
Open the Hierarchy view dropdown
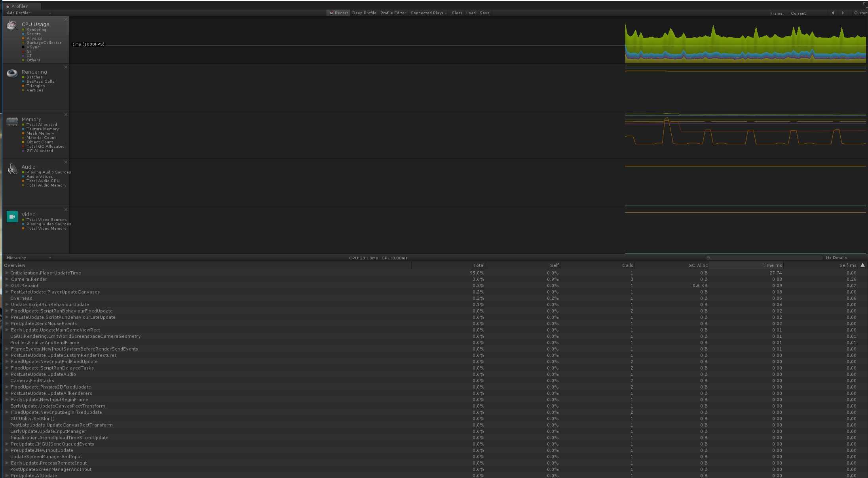click(28, 258)
